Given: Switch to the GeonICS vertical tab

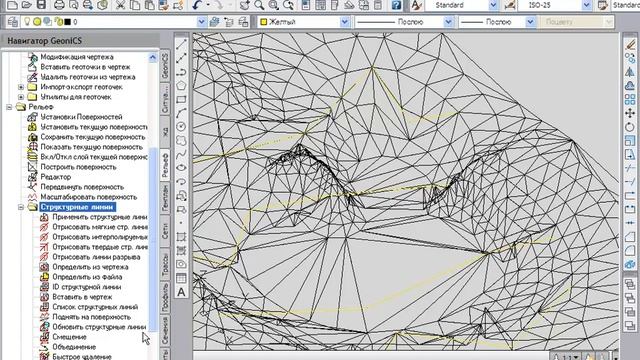Looking at the screenshot, I should coord(165,65).
